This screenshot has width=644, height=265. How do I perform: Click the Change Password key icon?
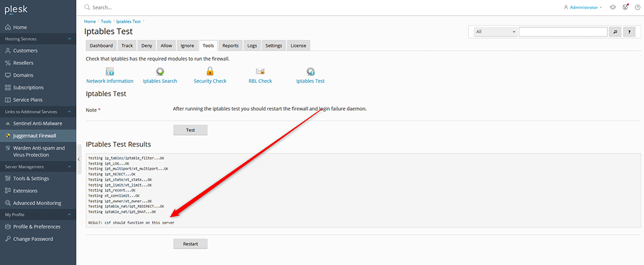point(8,239)
